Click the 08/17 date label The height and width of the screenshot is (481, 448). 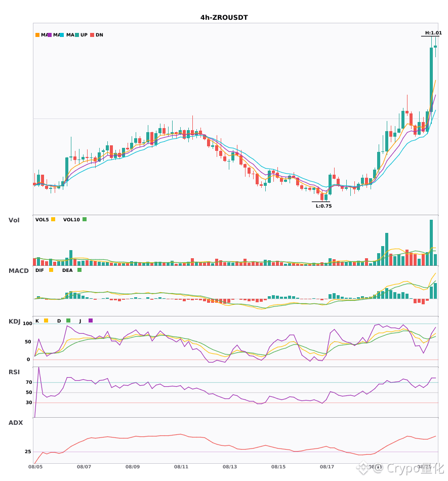click(x=327, y=467)
